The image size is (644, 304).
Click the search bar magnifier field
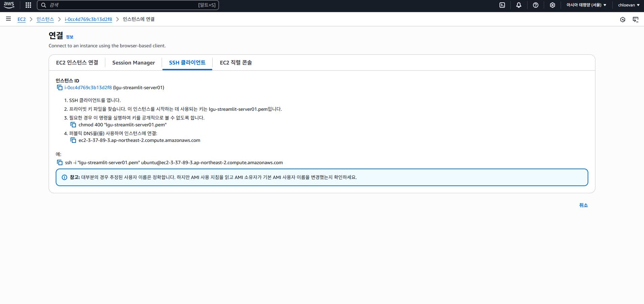point(128,5)
